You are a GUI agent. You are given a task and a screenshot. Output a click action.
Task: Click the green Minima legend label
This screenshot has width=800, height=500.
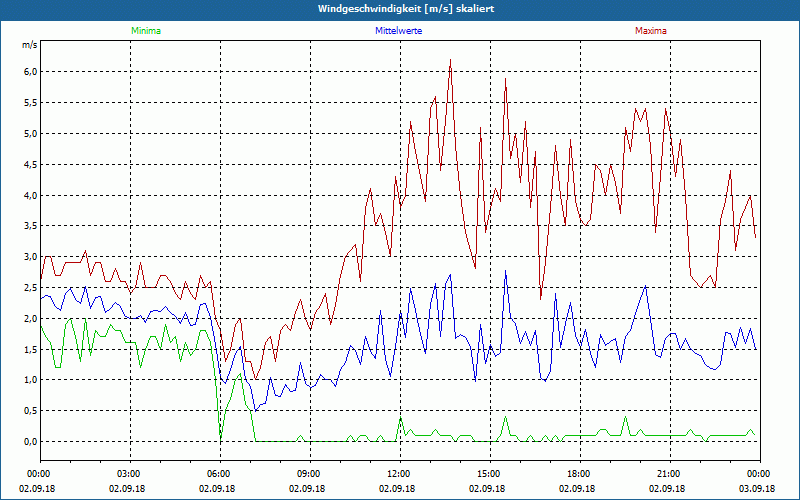pos(146,31)
